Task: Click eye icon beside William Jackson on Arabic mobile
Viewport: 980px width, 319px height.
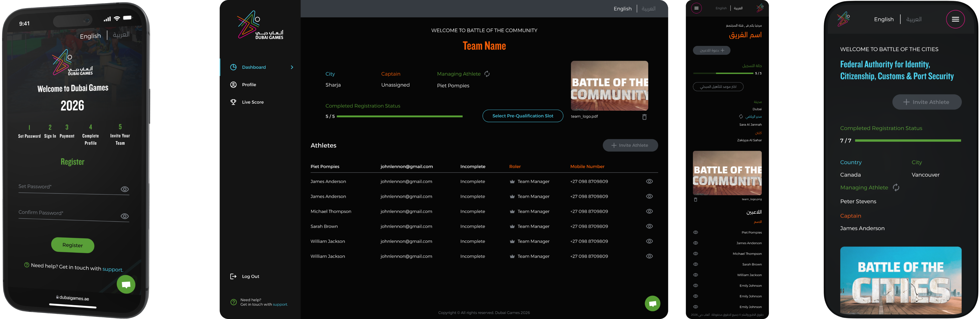Action: [696, 275]
